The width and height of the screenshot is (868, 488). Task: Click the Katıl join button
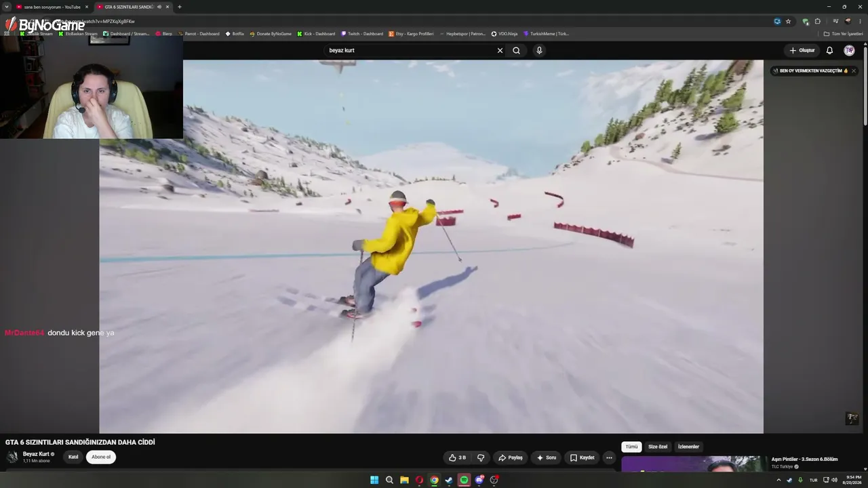pos(73,457)
